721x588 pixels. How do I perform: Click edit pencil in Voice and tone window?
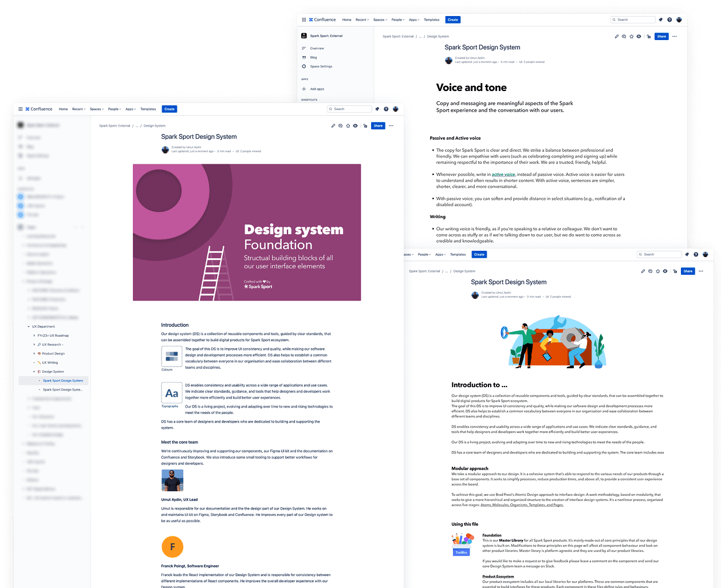(x=617, y=37)
